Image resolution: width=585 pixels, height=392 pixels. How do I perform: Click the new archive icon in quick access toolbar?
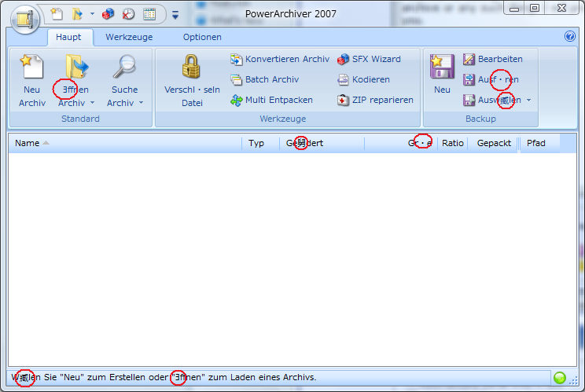pyautogui.click(x=57, y=14)
